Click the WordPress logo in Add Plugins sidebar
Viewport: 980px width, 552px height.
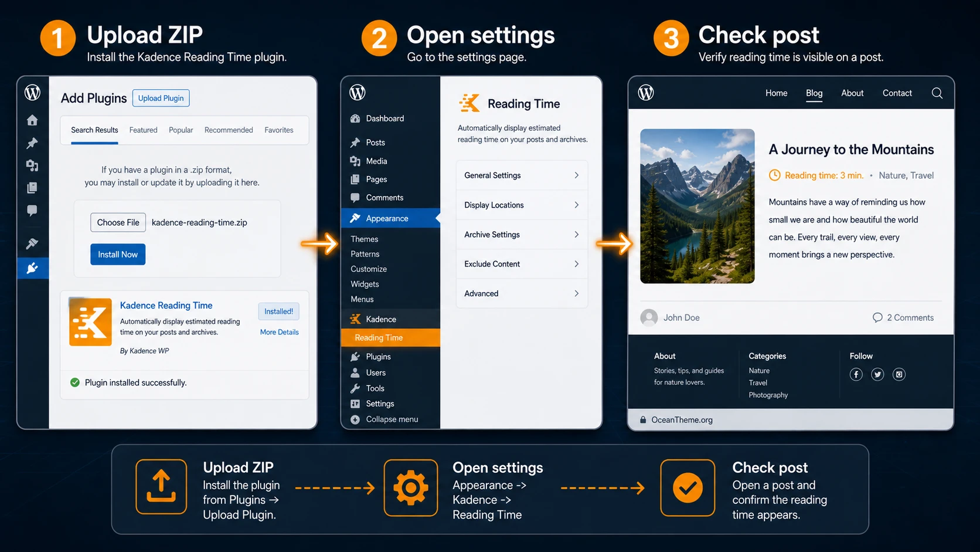tap(32, 92)
